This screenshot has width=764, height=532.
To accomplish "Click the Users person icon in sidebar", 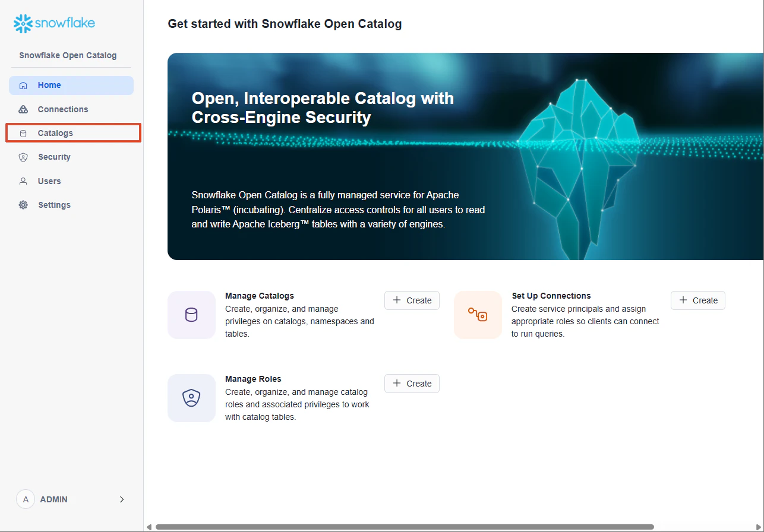I will point(23,181).
